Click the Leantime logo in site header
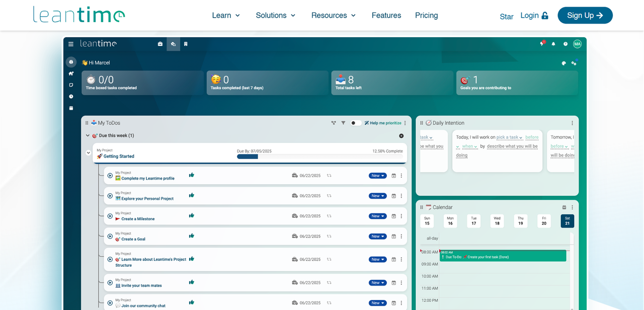 [79, 14]
